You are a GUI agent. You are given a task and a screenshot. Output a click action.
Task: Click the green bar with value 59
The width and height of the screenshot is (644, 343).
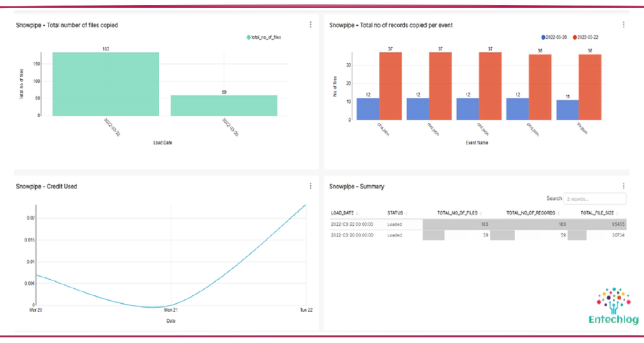coord(224,105)
